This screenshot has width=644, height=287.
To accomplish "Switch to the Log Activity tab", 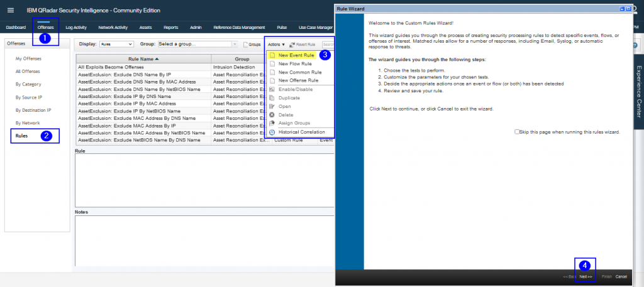I will (76, 28).
